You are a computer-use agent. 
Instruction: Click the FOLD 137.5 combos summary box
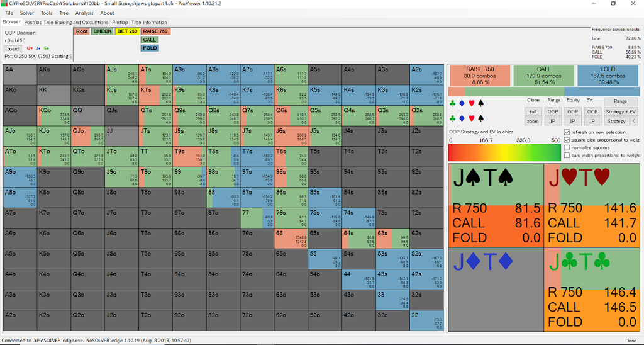pyautogui.click(x=607, y=76)
